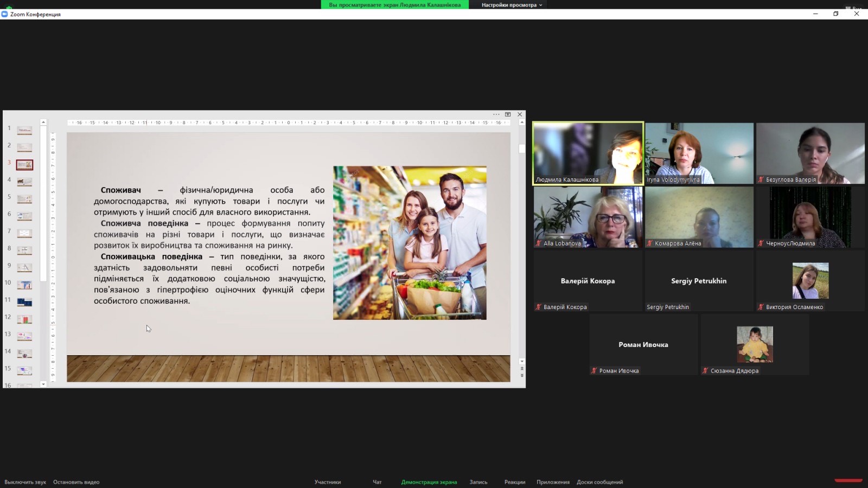The height and width of the screenshot is (488, 868).
Task: Select currently highlighted slide 3 thumbnail
Action: [24, 164]
